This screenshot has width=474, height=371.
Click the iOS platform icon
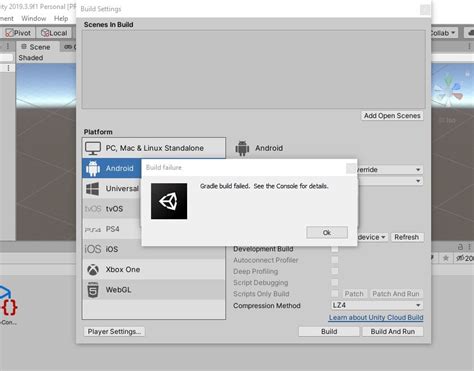point(93,249)
